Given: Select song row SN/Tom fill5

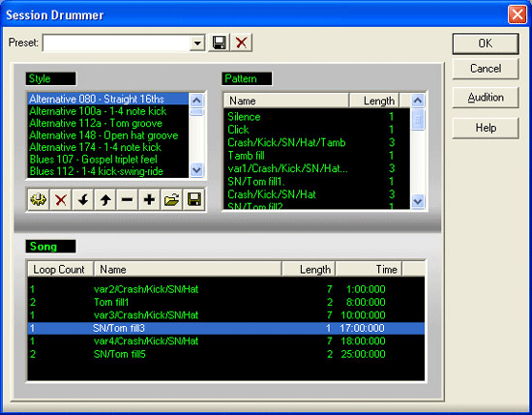Looking at the screenshot, I should click(x=226, y=354).
